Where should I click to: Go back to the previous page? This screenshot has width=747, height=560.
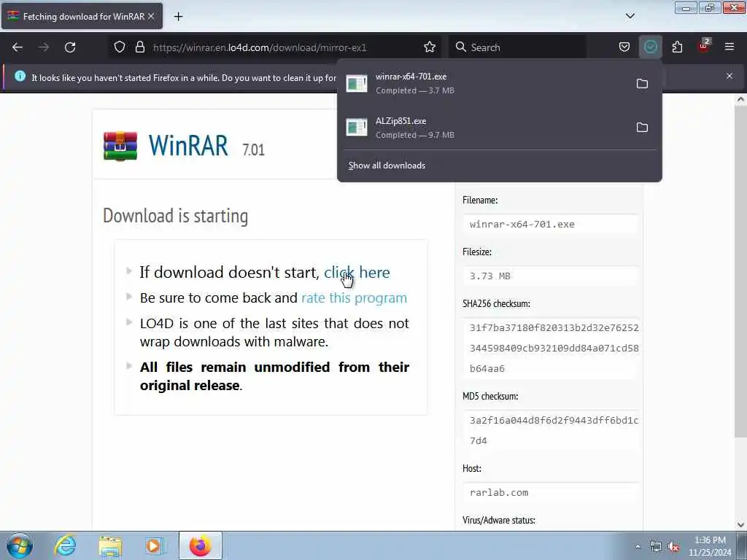coord(18,47)
